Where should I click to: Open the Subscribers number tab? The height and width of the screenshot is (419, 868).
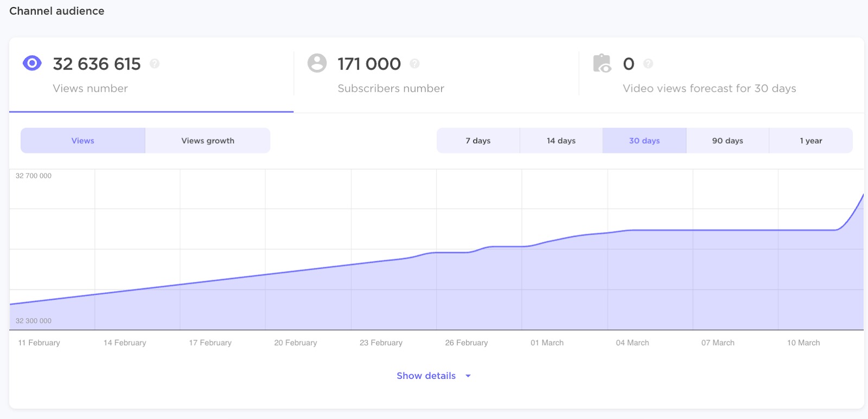tap(436, 75)
